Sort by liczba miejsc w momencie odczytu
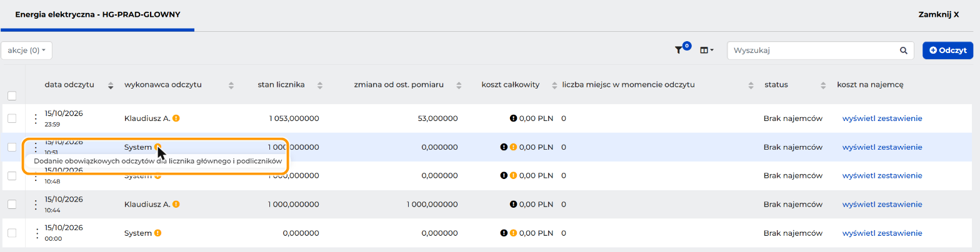 point(751,85)
